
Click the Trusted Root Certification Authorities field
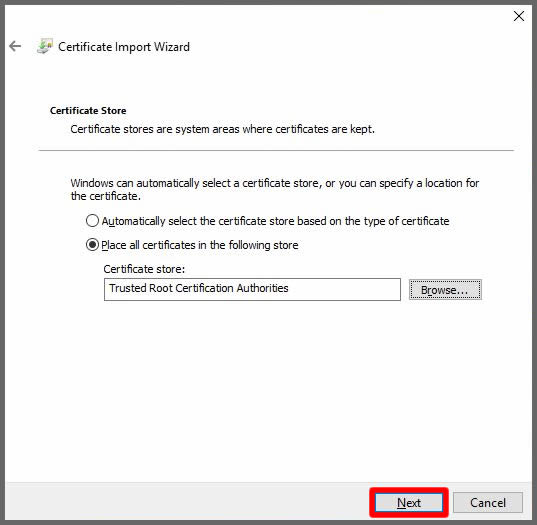coord(252,289)
